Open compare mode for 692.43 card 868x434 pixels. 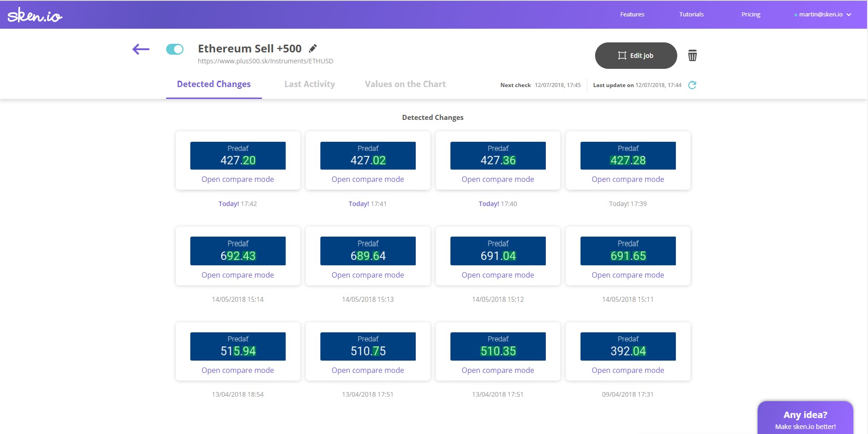pos(238,275)
